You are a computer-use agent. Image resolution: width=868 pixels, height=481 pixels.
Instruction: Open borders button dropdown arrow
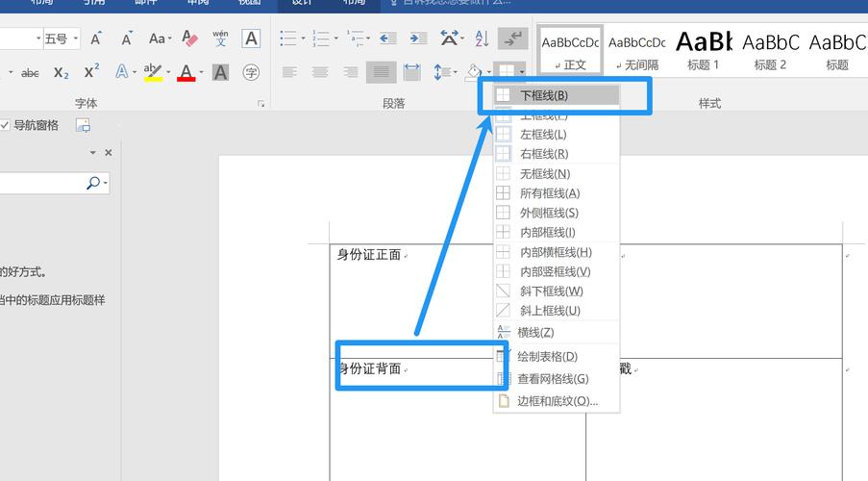521,72
